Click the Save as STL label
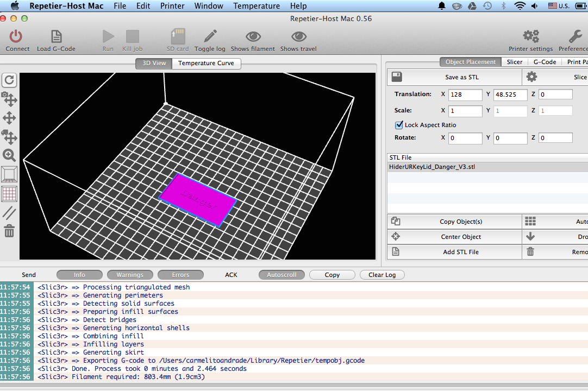The width and height of the screenshot is (588, 391). click(462, 77)
